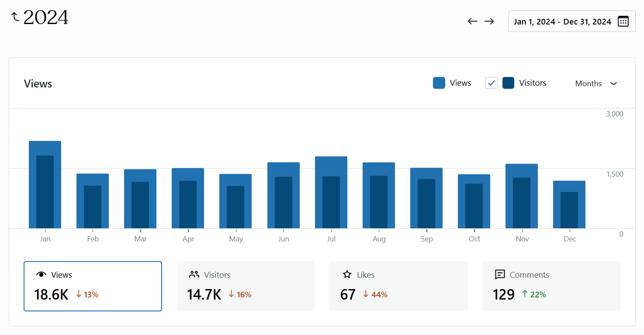Viewport: 644px width, 335px height.
Task: Click the star icon in the Likes card
Action: (x=347, y=275)
